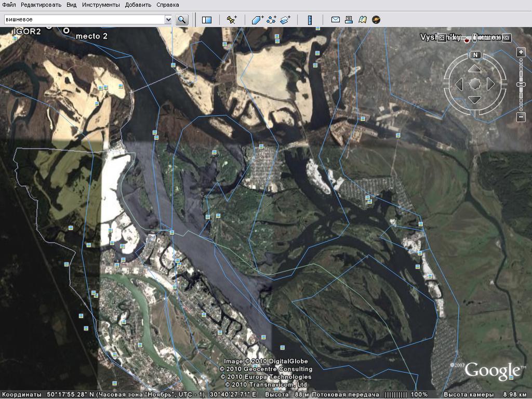Open the ruler measurement tool
The height and width of the screenshot is (399, 532).
click(310, 20)
